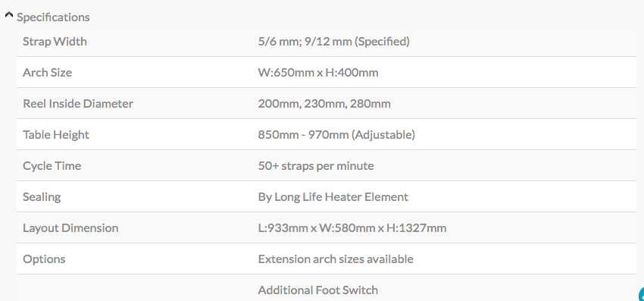Select the Sealing row label
This screenshot has width=644, height=301.
(42, 197)
